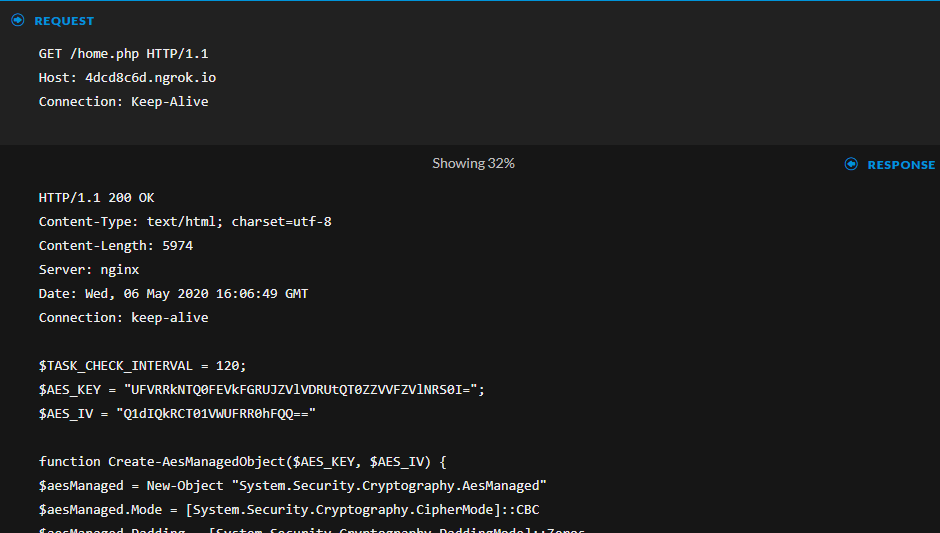Collapse the RESPONSE section via its label
This screenshot has height=533, width=940.
[x=901, y=165]
